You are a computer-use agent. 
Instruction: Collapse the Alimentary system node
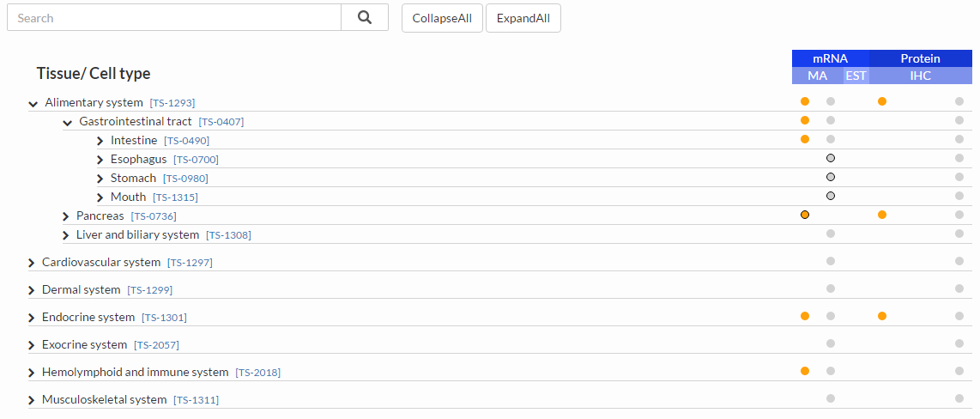[x=33, y=104]
